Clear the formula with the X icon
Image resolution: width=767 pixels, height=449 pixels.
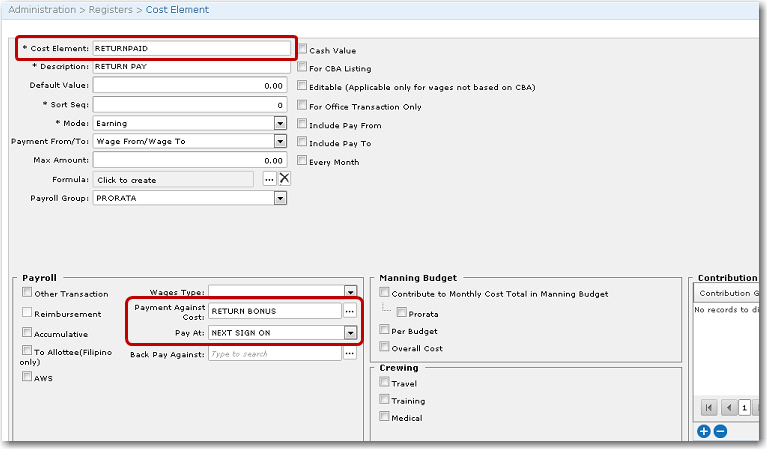284,179
